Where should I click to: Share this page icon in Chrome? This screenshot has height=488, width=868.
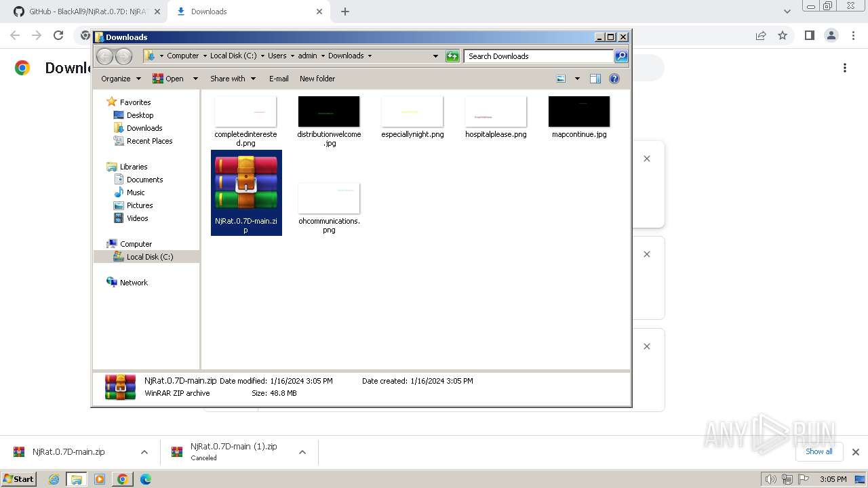click(761, 36)
